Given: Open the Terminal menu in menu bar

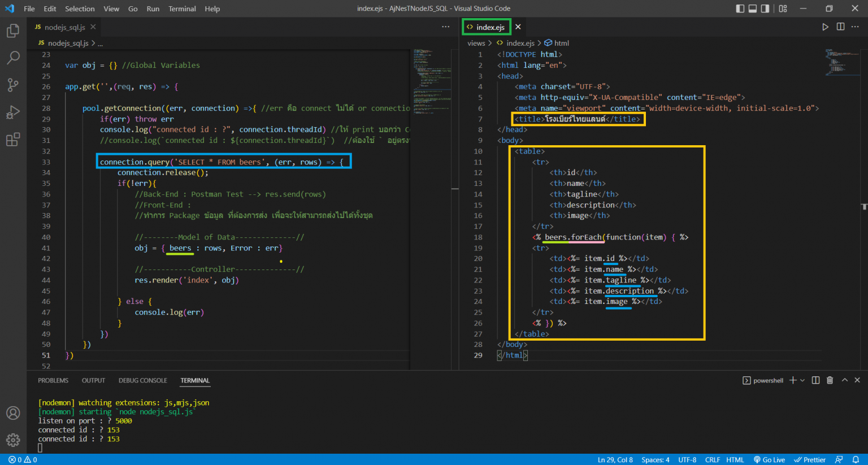Looking at the screenshot, I should tap(182, 8).
